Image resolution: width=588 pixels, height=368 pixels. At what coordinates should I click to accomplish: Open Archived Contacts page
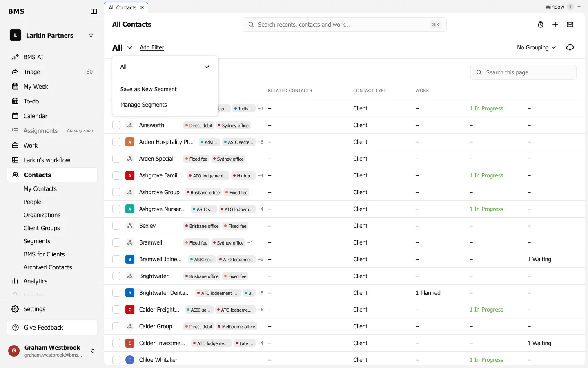(x=48, y=267)
